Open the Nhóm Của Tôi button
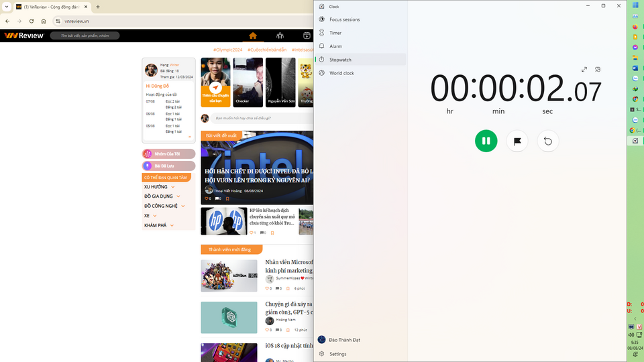 click(168, 154)
